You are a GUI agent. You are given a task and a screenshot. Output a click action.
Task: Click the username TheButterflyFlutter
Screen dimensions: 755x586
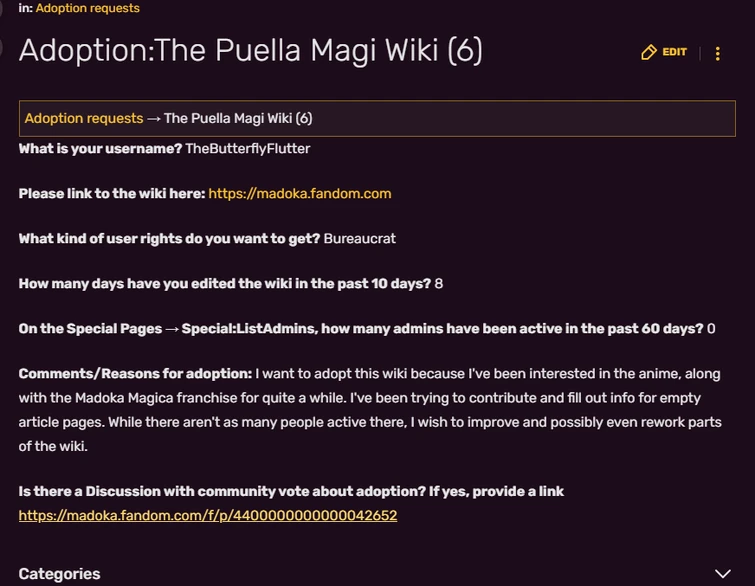248,148
